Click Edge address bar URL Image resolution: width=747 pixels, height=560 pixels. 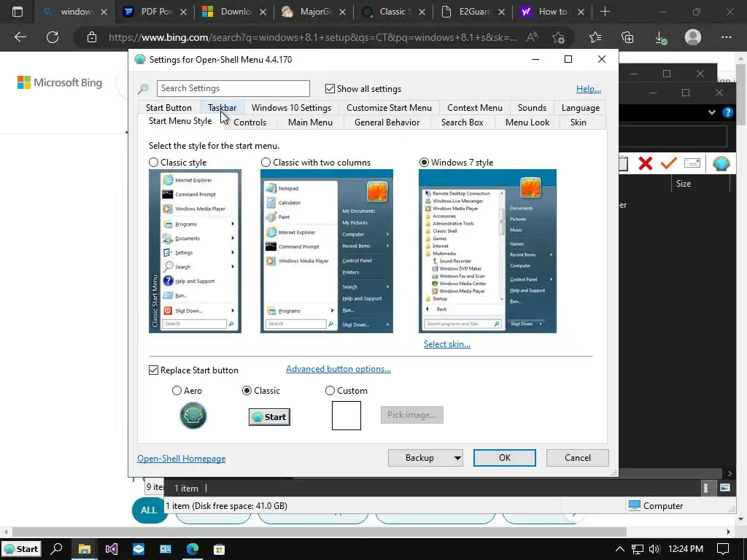[312, 37]
